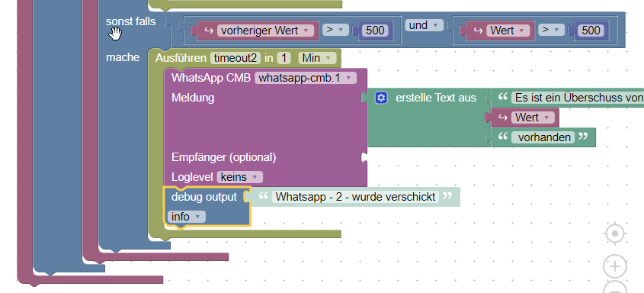Open the Loglevel 'keins' dropdown
Viewport: 644px width, 293px height.
240,177
